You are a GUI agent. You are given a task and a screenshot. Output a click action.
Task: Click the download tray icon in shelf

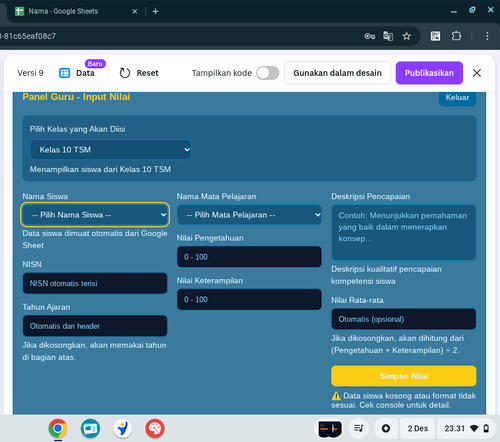pos(386,428)
